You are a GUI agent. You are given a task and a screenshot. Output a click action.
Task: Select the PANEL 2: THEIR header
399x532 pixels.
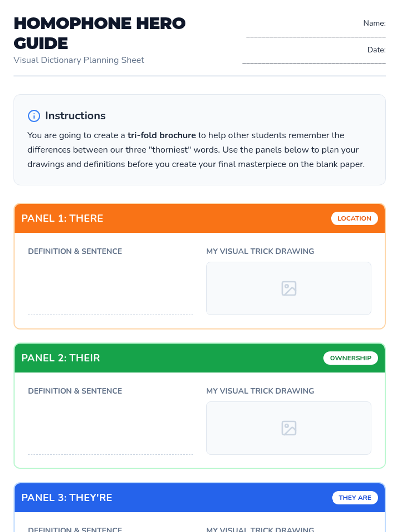pos(61,358)
